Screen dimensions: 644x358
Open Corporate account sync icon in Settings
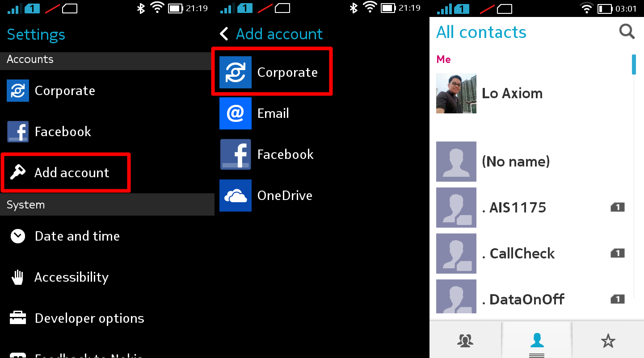(x=18, y=91)
